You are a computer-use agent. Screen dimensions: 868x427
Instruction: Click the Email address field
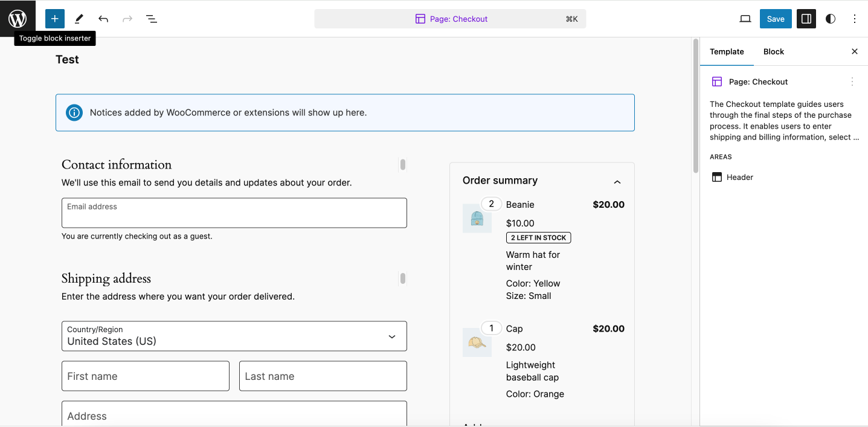pyautogui.click(x=234, y=213)
